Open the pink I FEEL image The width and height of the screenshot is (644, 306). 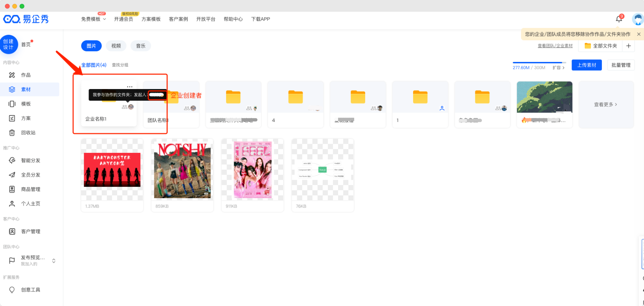(x=252, y=170)
